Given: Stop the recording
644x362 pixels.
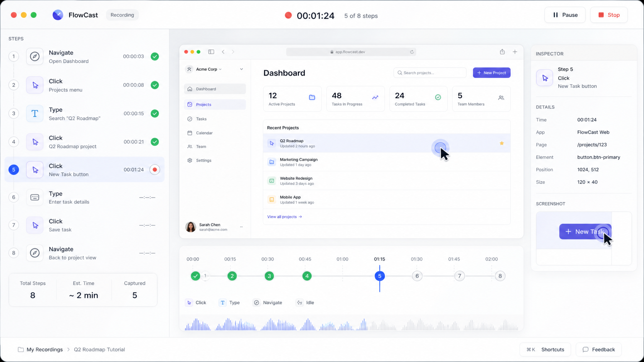Looking at the screenshot, I should tap(609, 15).
